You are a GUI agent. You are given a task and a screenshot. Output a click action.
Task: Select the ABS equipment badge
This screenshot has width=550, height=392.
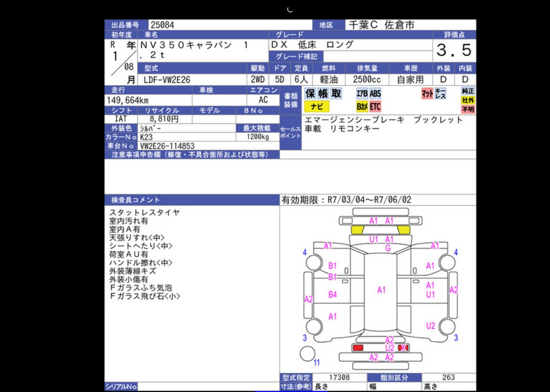tap(375, 94)
